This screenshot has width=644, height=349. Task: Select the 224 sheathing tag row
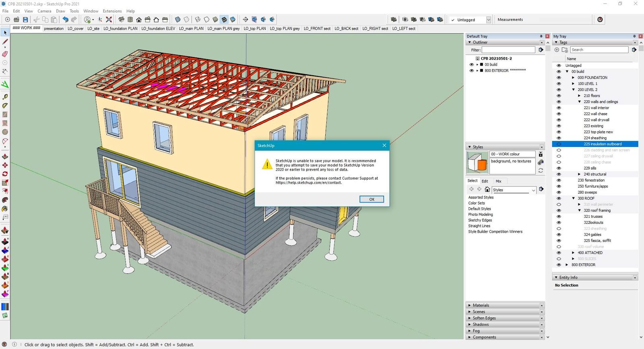[595, 138]
